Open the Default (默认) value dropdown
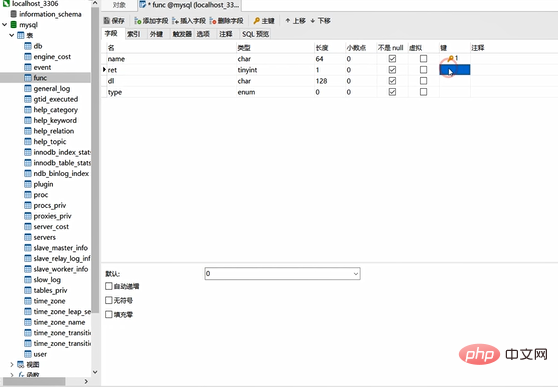The width and height of the screenshot is (558, 387). (356, 274)
